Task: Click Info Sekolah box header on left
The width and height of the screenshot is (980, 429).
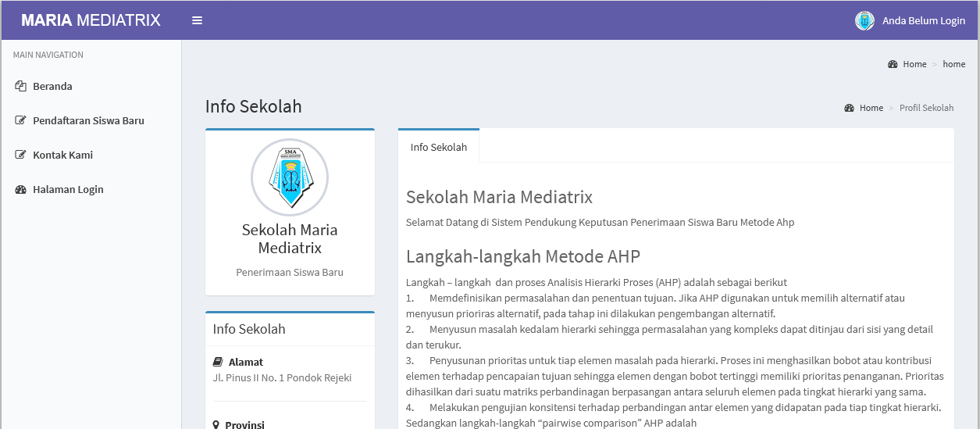Action: pos(249,329)
